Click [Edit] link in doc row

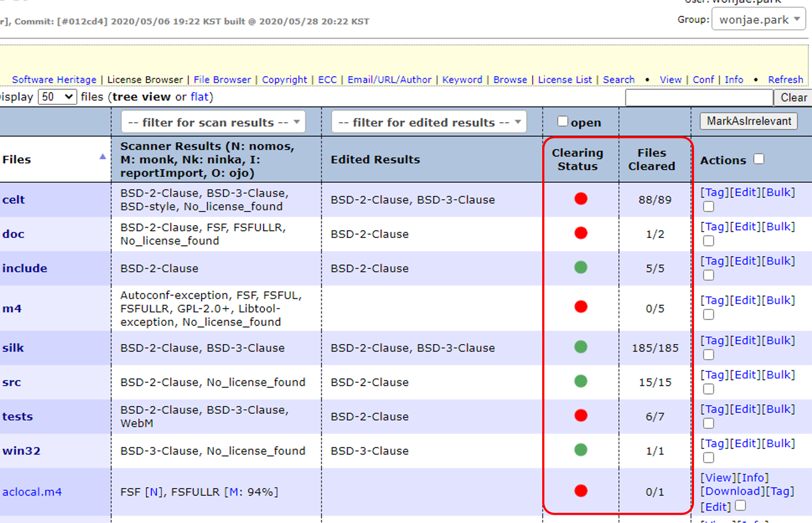pyautogui.click(x=745, y=226)
